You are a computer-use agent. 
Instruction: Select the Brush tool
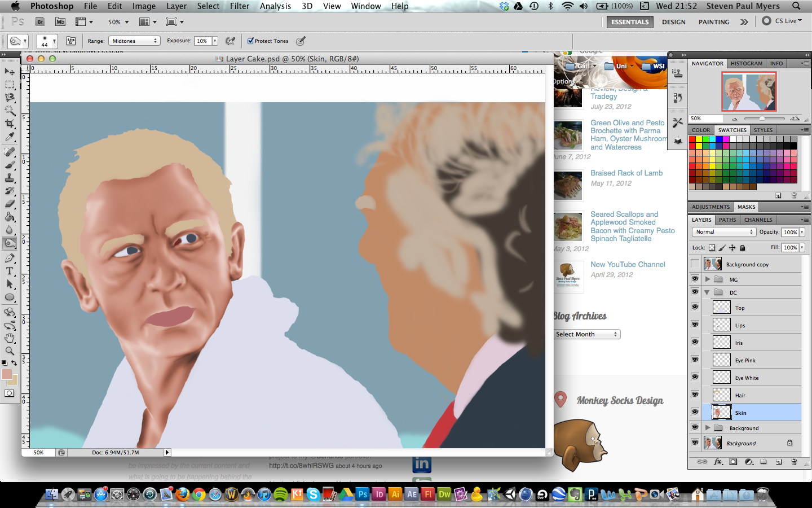tap(10, 165)
